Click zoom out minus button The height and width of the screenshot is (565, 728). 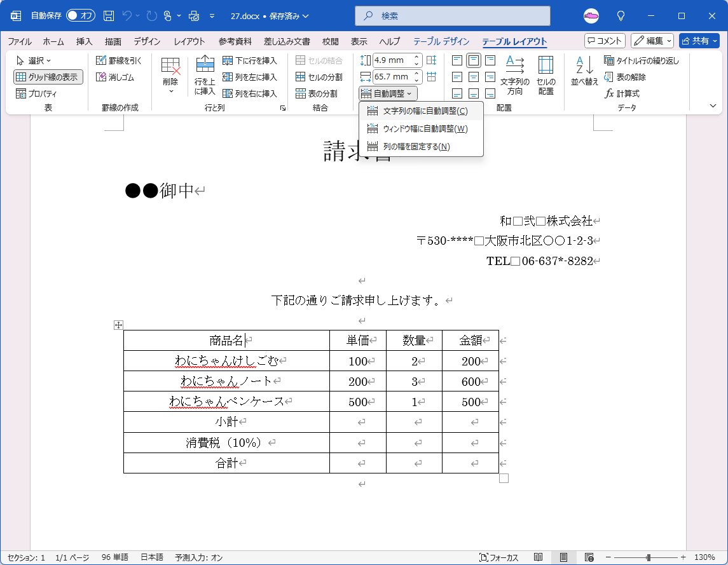click(608, 557)
